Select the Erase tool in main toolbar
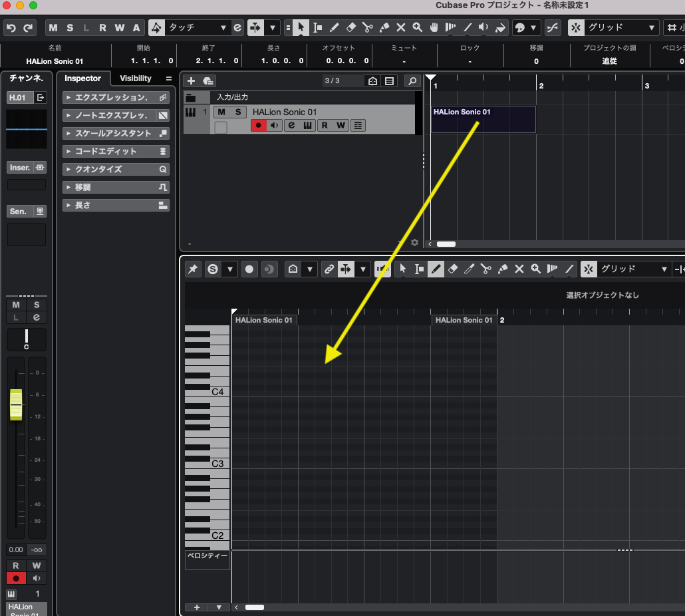Image resolution: width=685 pixels, height=616 pixels. click(350, 28)
